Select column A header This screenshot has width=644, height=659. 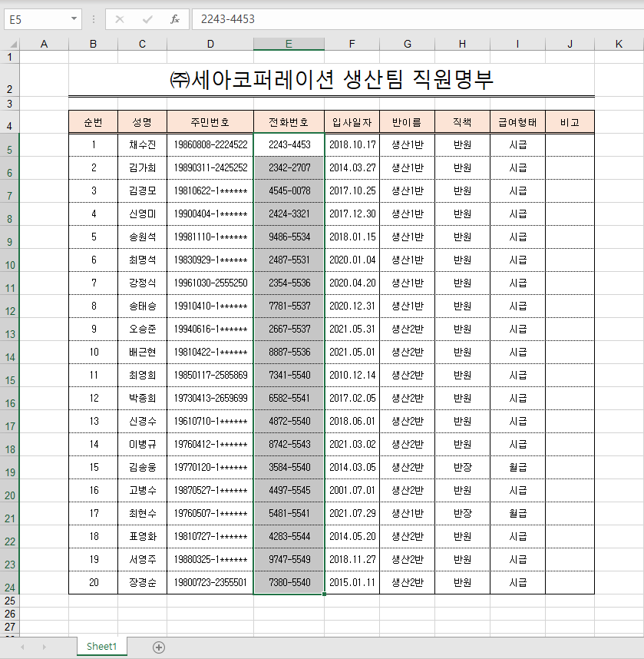(x=44, y=44)
